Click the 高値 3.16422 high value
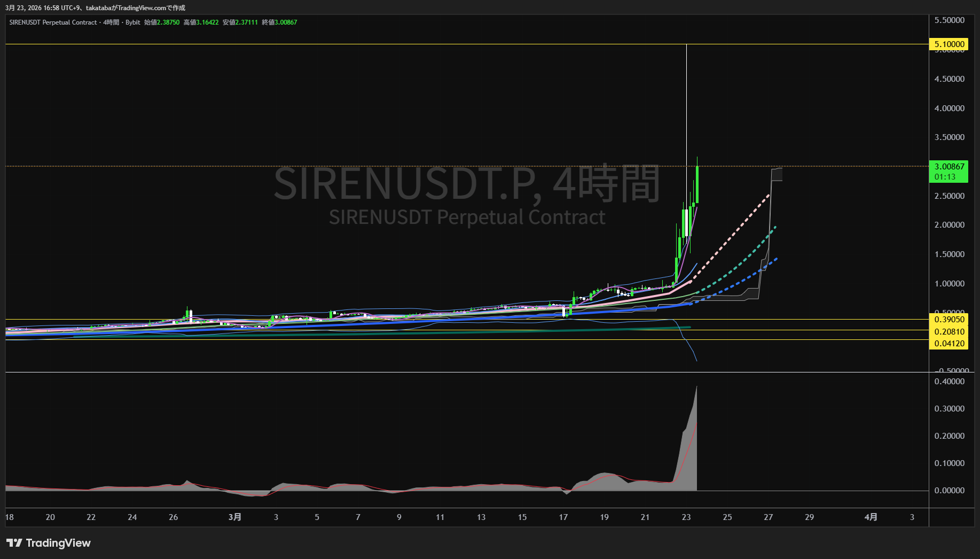980x559 pixels. 207,22
